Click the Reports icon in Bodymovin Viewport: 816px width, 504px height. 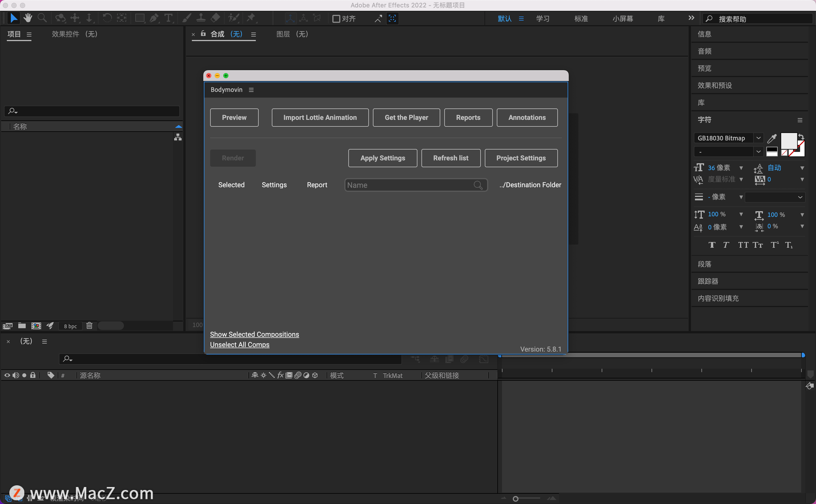468,117
